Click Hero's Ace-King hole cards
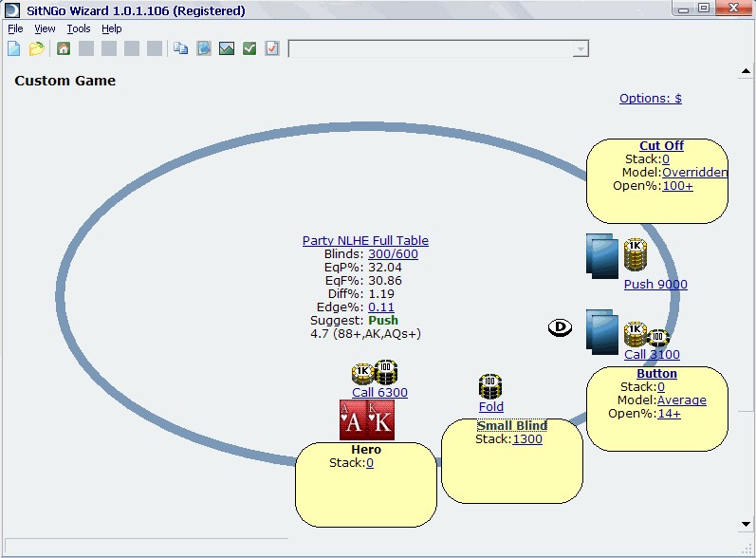 click(x=367, y=420)
